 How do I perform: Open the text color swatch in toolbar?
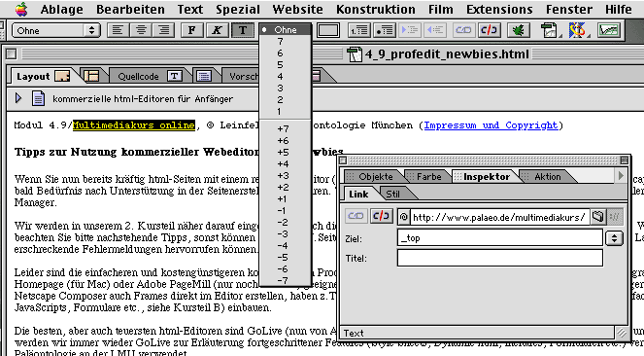click(x=327, y=30)
